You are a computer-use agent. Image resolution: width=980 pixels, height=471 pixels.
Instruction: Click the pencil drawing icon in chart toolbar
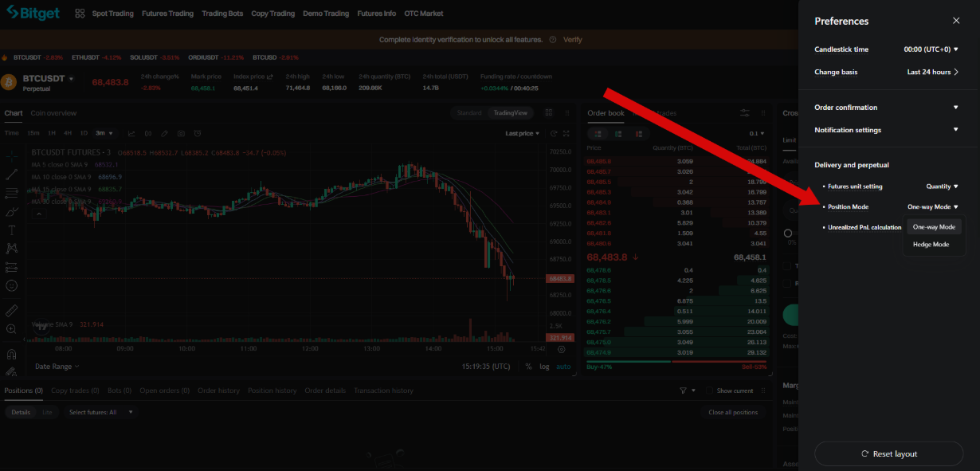(x=164, y=133)
